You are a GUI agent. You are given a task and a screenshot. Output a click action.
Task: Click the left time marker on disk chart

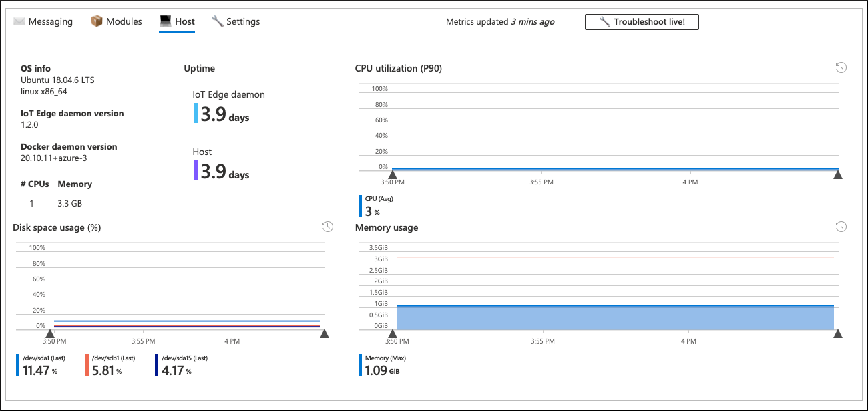[x=49, y=333]
